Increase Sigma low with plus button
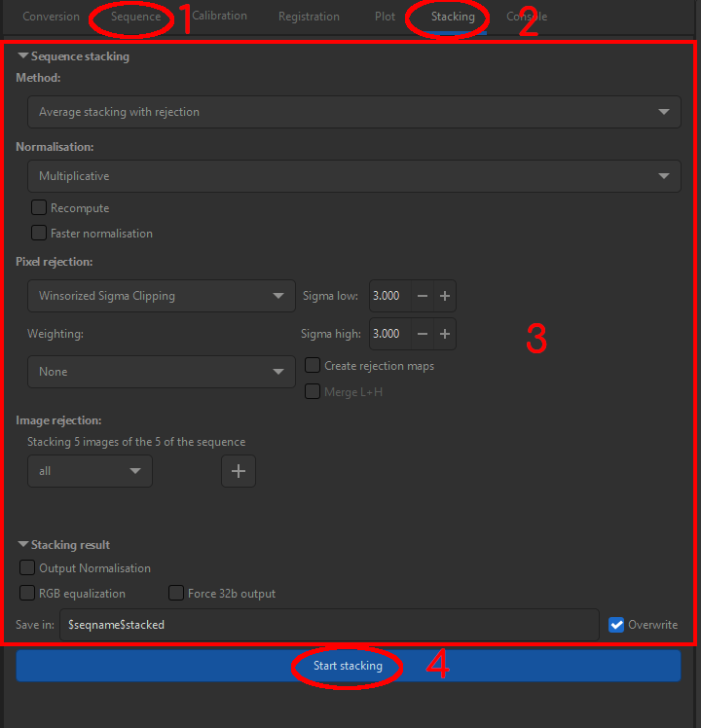Viewport: 701px width, 728px height. pos(444,296)
